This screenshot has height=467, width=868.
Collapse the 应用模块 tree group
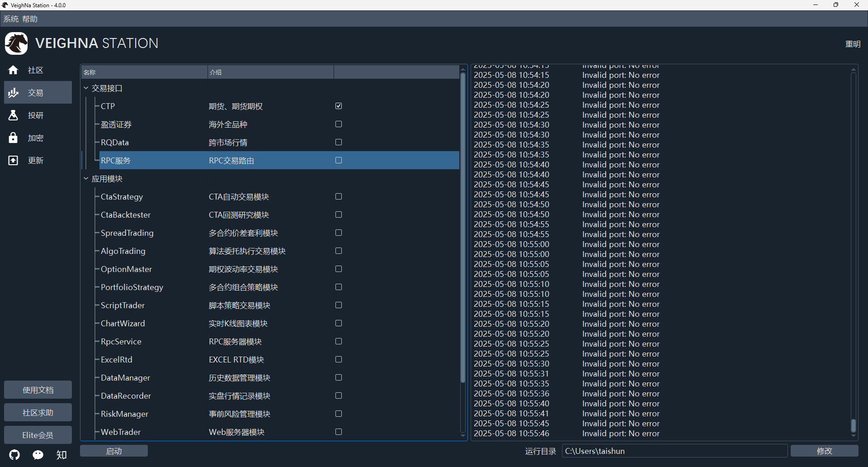coord(86,179)
